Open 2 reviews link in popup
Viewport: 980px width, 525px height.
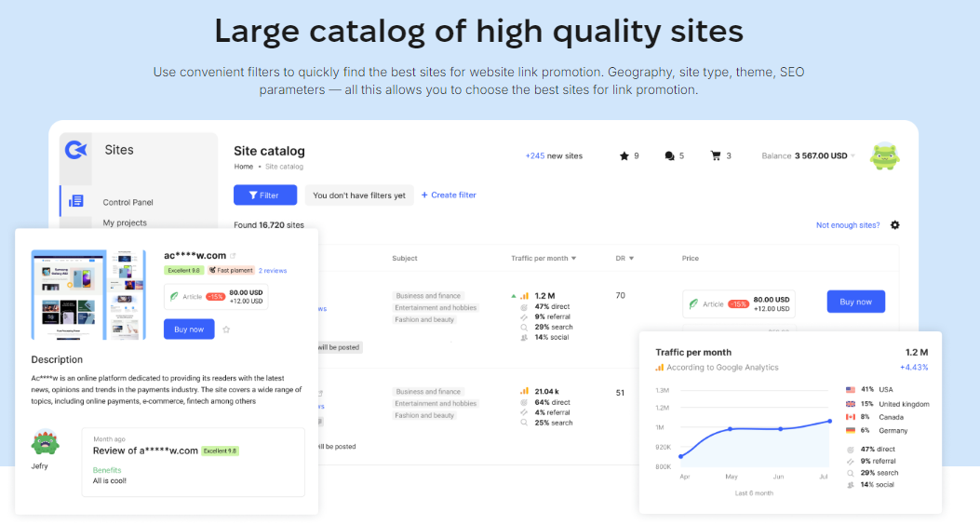[273, 271]
